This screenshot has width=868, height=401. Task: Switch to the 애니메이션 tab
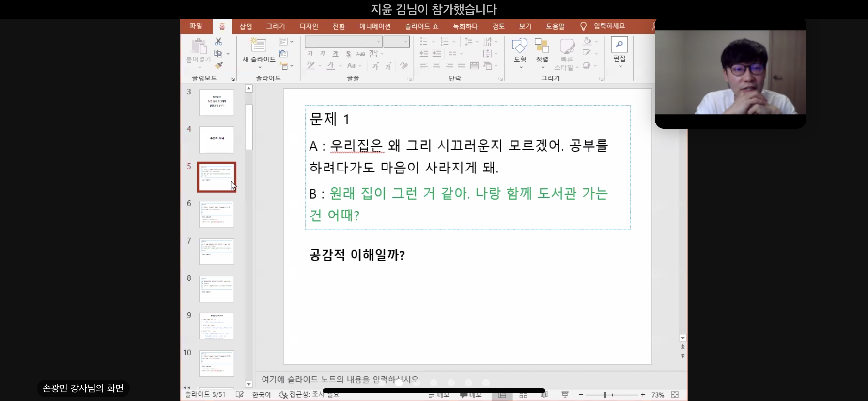point(374,26)
